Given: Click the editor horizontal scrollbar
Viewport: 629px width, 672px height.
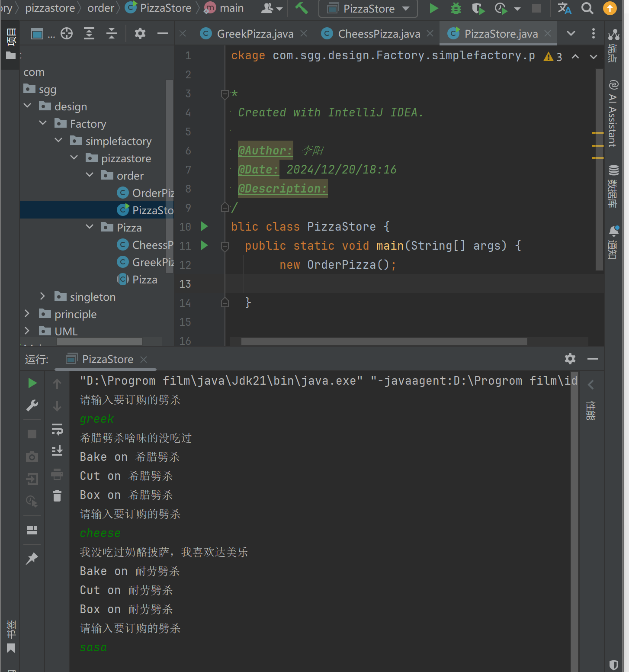Looking at the screenshot, I should [383, 341].
